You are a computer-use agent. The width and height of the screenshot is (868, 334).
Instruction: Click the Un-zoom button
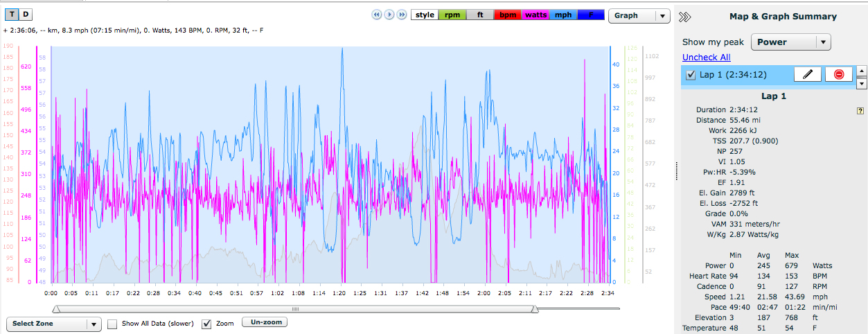(264, 323)
